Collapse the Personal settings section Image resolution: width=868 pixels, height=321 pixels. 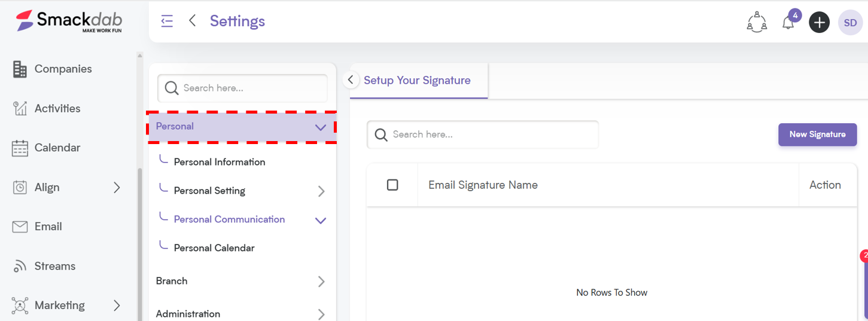321,127
